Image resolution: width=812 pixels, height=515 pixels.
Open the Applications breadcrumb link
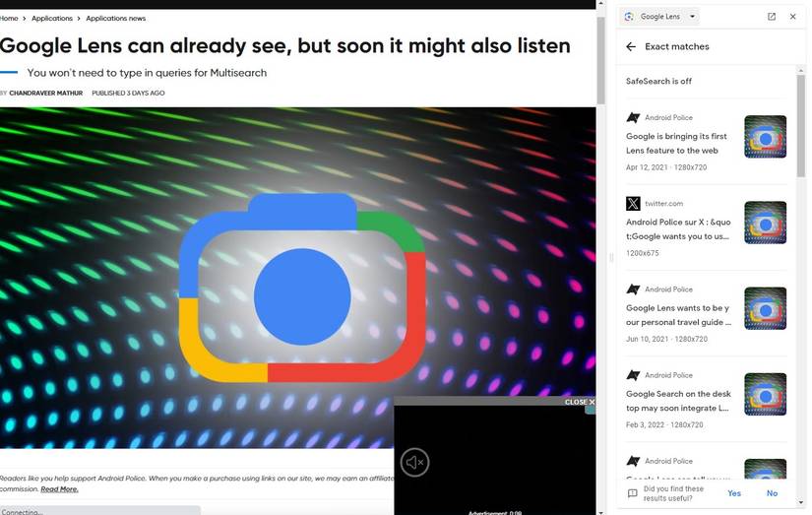click(x=52, y=18)
